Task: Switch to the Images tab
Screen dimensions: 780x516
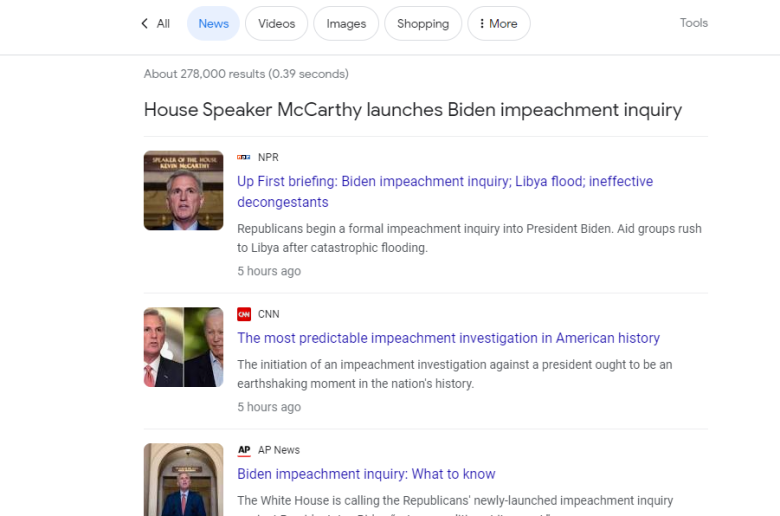Action: pos(346,24)
